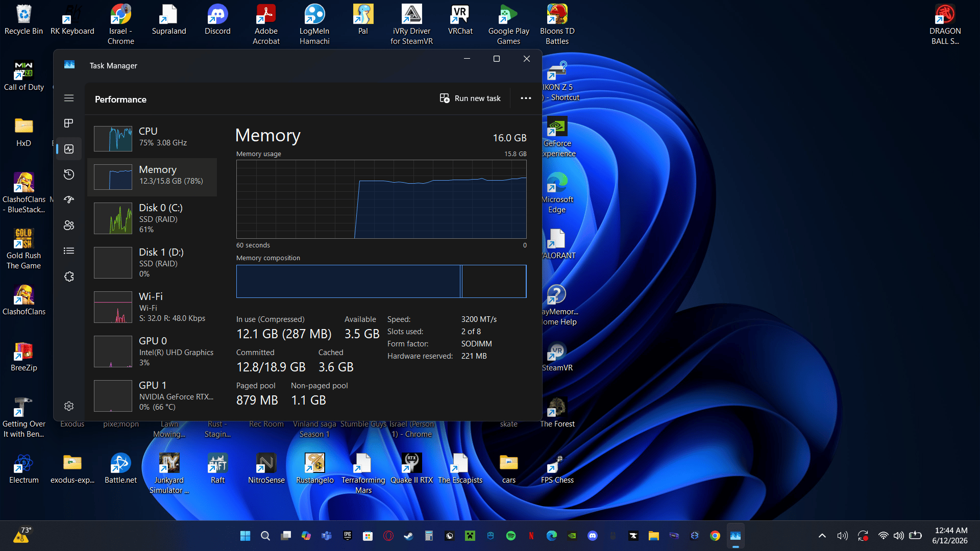980x551 pixels.
Task: Show hidden system tray icons
Action: click(822, 536)
